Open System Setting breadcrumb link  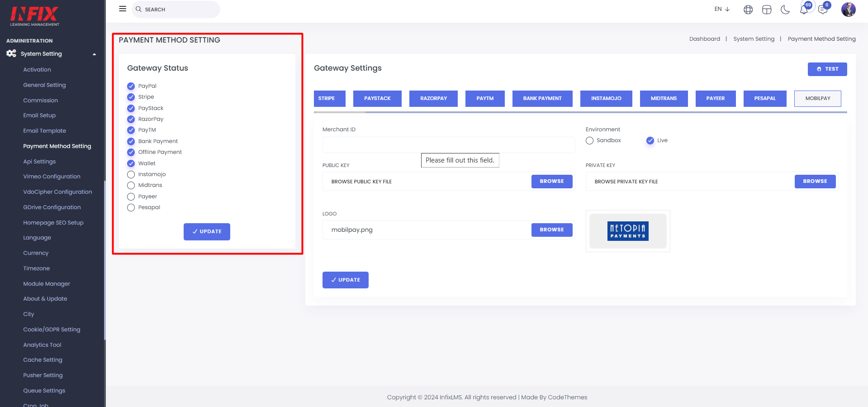coord(754,39)
